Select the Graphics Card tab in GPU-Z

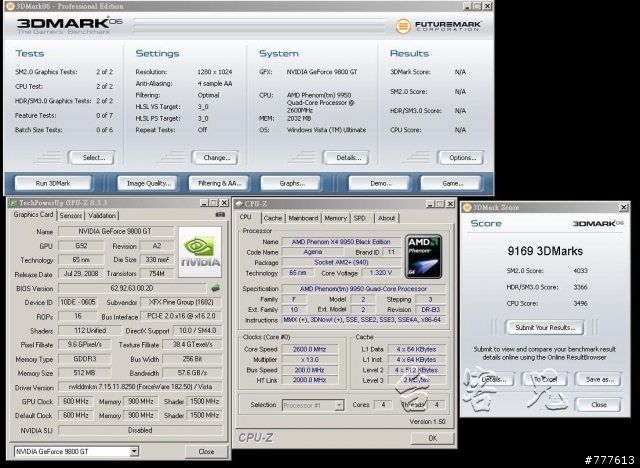pyautogui.click(x=33, y=215)
